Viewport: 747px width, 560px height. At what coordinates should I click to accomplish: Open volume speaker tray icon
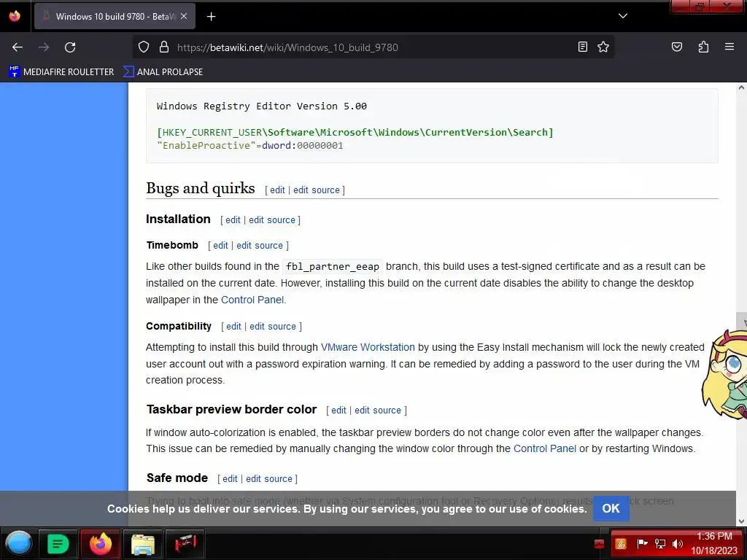click(678, 544)
